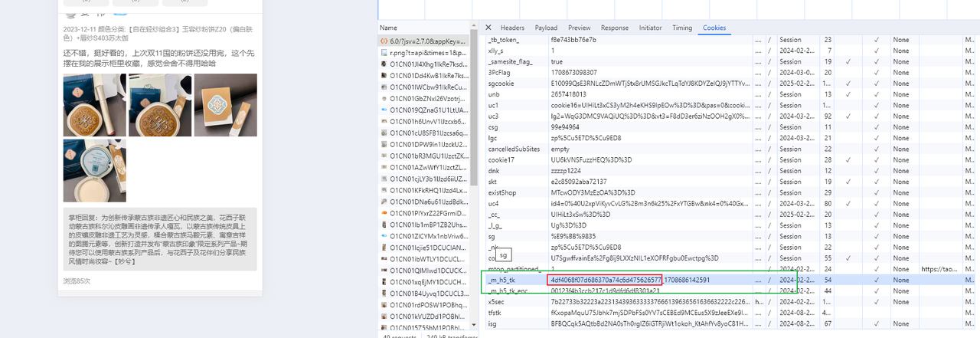Click the O1CN019QZnaG1U1LtUA request
This screenshot has height=338, width=980.
click(x=427, y=110)
